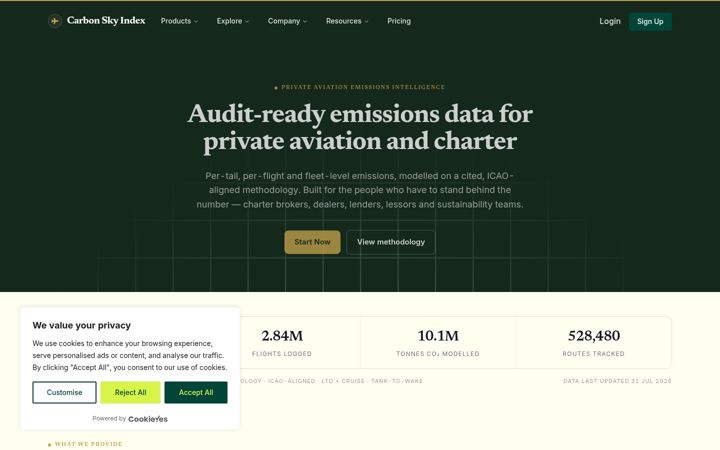Click the 2.84M flights logged stat
Image resolution: width=720 pixels, height=450 pixels.
282,343
